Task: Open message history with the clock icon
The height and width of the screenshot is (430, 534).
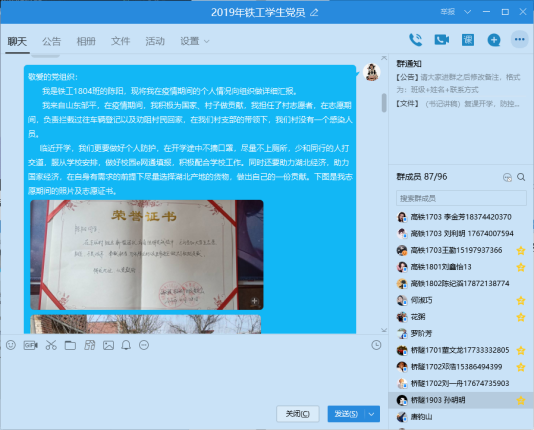Action: click(x=376, y=345)
